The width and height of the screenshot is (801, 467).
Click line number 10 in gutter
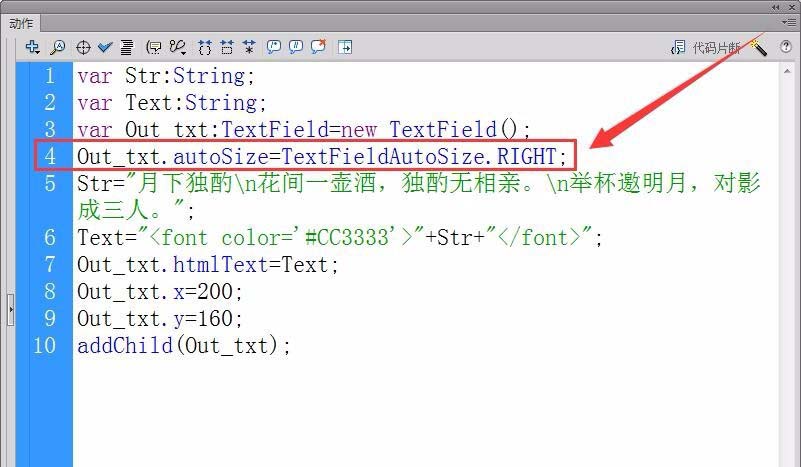click(45, 346)
